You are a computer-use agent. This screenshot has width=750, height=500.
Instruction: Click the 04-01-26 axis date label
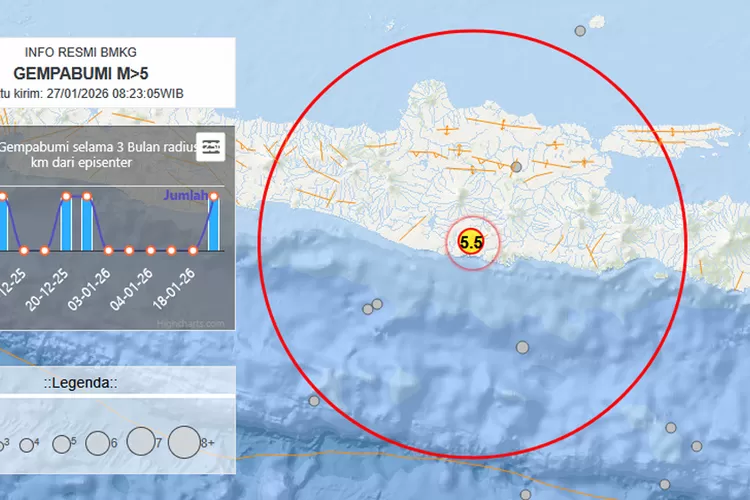(131, 289)
